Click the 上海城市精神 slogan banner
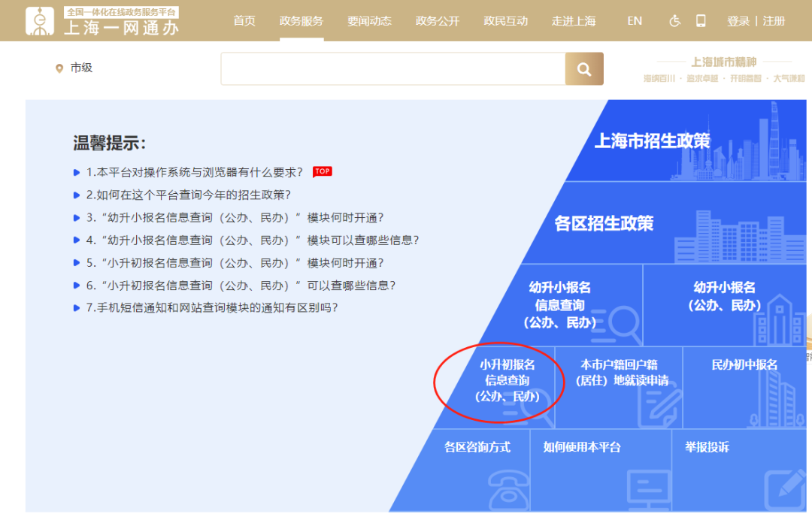This screenshot has height=517, width=812. [x=724, y=69]
